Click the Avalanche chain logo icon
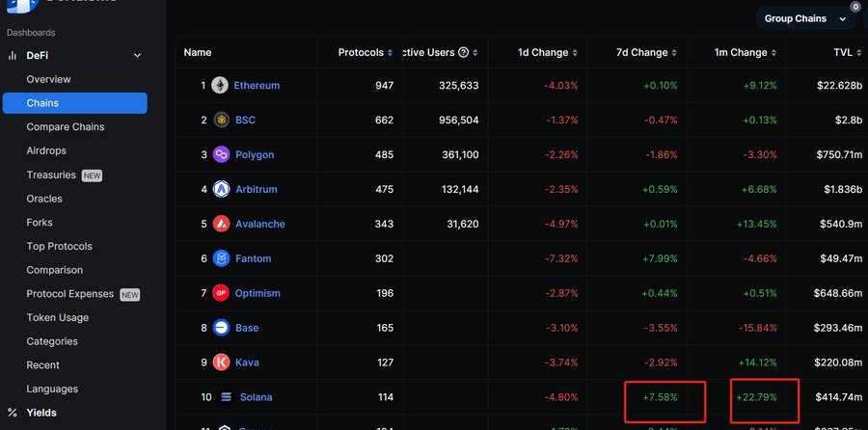This screenshot has height=430, width=868. click(x=221, y=225)
